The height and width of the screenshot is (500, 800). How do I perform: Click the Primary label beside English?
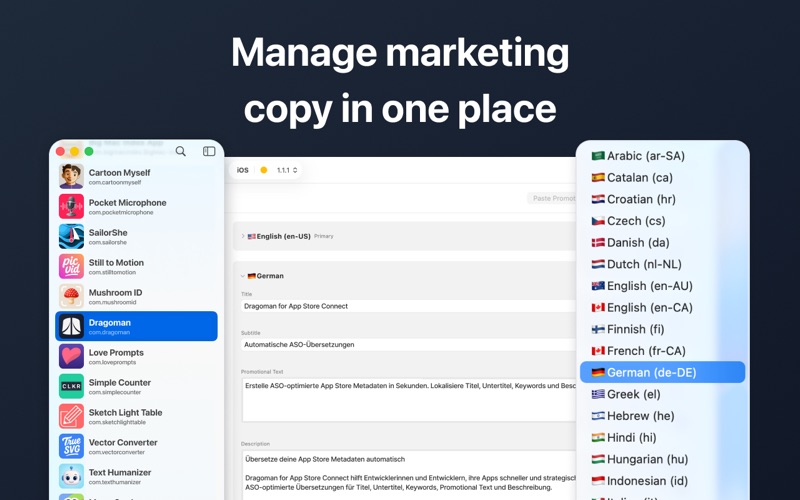323,236
